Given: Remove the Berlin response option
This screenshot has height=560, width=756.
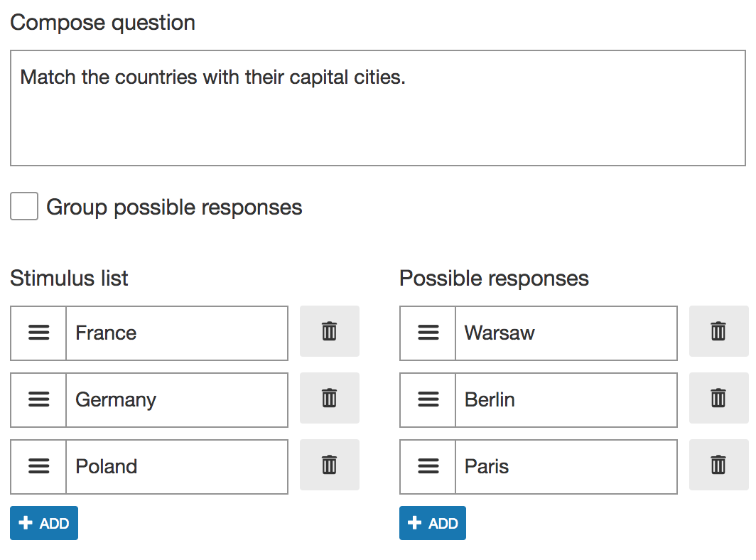Looking at the screenshot, I should pyautogui.click(x=718, y=398).
